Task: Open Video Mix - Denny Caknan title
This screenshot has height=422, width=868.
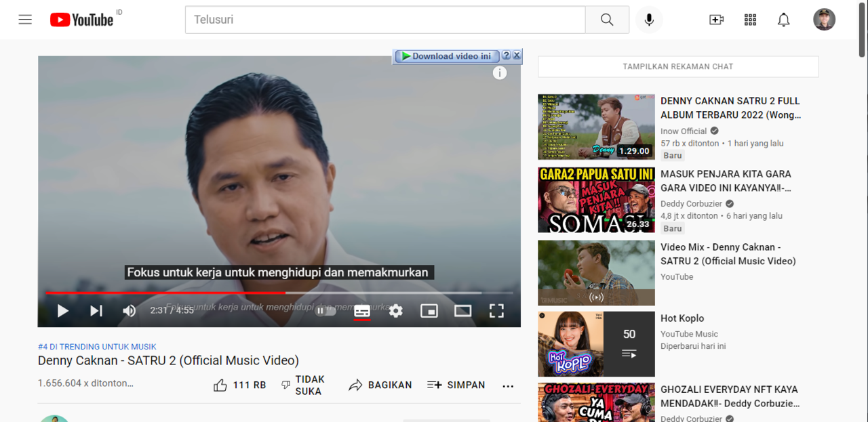Action: click(728, 254)
